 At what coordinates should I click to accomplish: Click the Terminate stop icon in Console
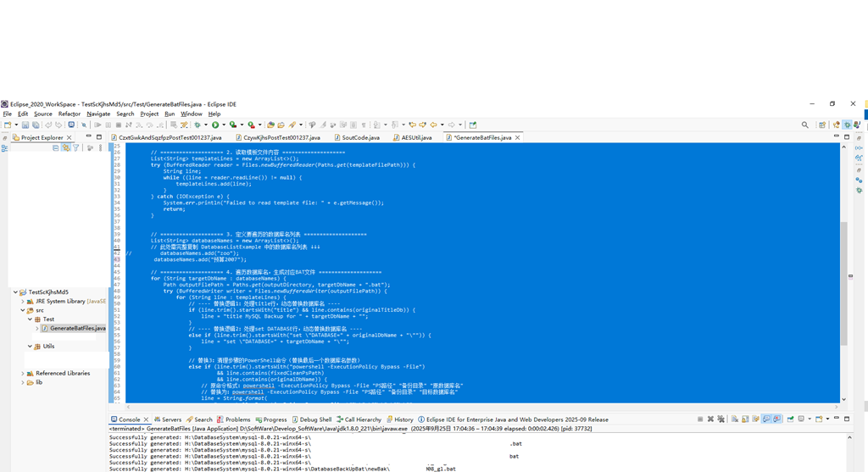(700, 419)
